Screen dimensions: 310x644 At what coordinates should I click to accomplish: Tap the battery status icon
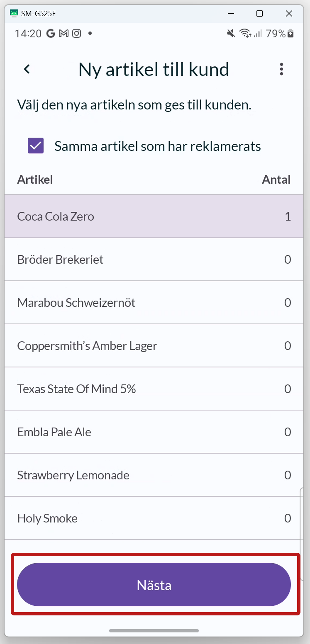tap(291, 34)
